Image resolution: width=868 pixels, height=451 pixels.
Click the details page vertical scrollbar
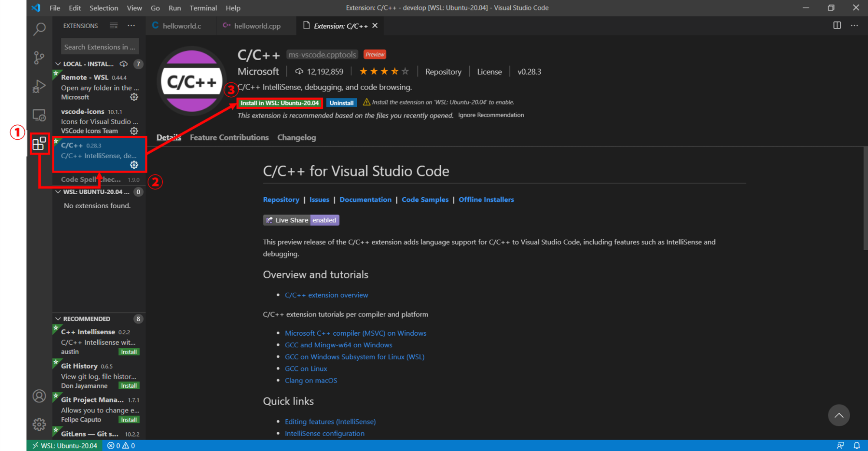point(865,198)
